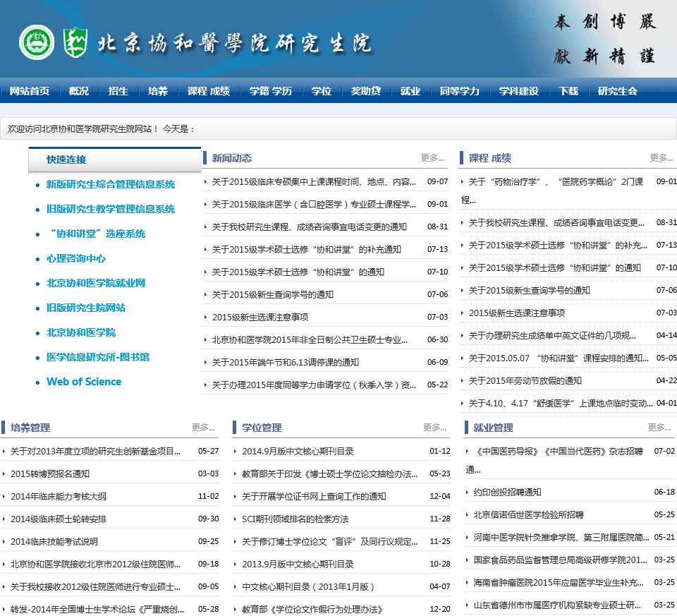
Task: Go to 研究生会 in navigation bar
Action: point(617,91)
